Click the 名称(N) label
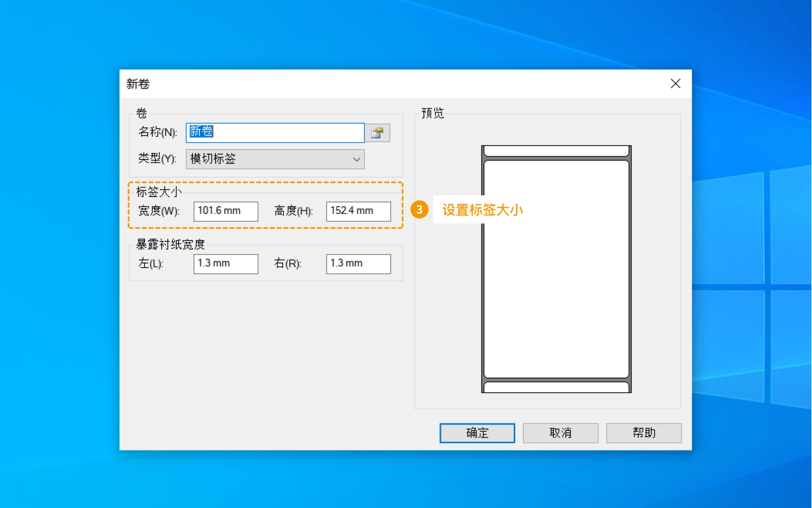 pyautogui.click(x=157, y=132)
